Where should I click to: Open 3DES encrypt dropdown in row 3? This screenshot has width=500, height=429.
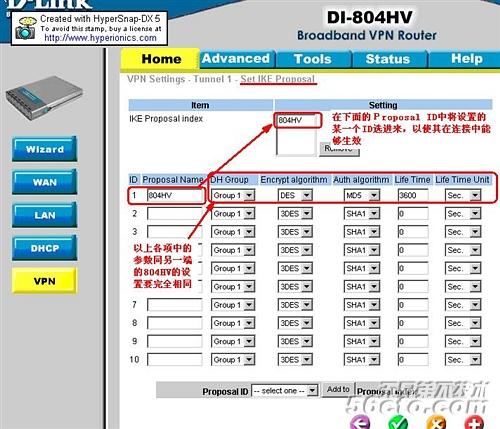click(x=295, y=232)
